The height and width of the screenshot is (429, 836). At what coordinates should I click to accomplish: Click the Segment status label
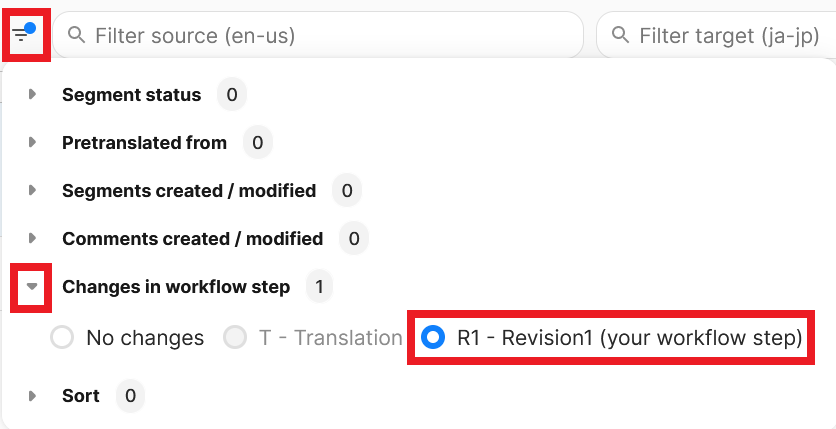click(131, 95)
